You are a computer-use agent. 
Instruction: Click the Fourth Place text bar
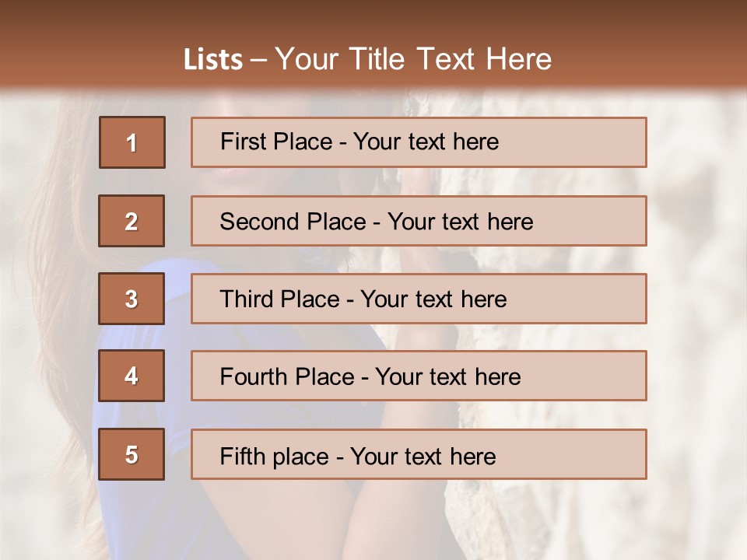pos(419,376)
